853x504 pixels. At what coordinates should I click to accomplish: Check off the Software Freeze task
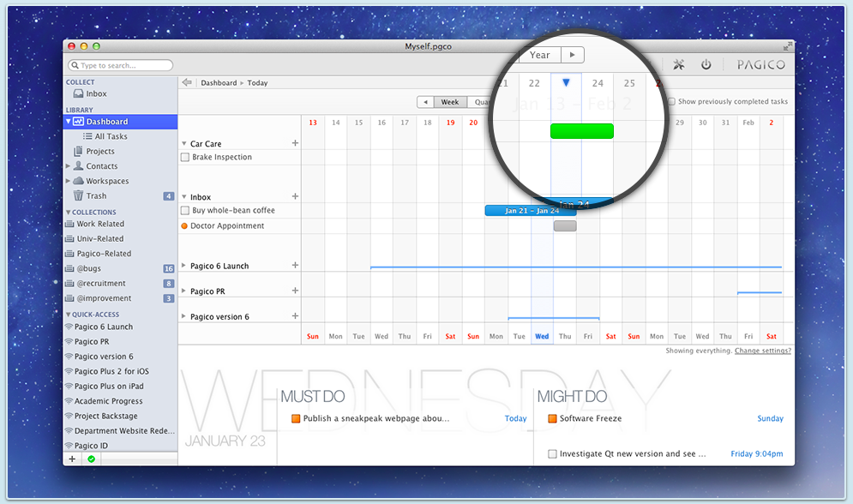tap(552, 418)
